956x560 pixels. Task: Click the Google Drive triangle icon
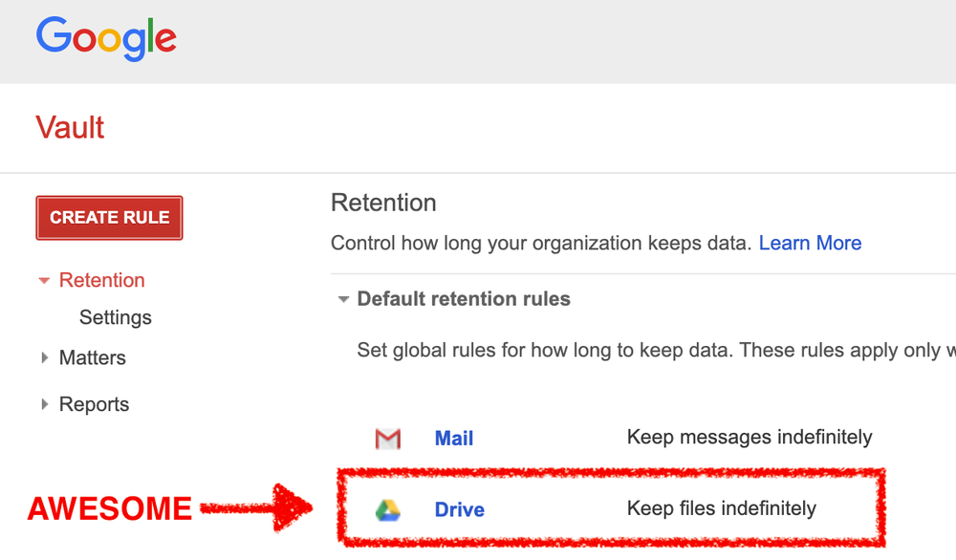click(x=388, y=510)
